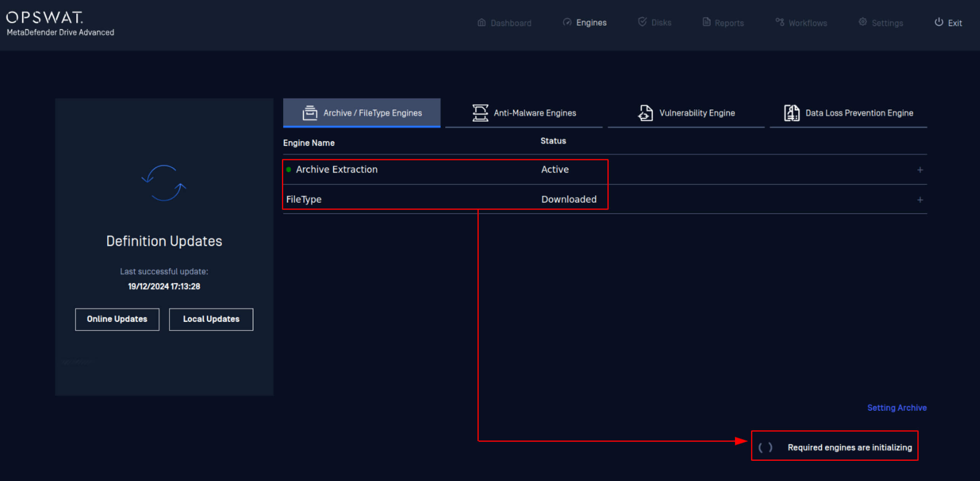This screenshot has height=481, width=980.
Task: Open the Anti-Malware Engines tab
Action: [534, 113]
